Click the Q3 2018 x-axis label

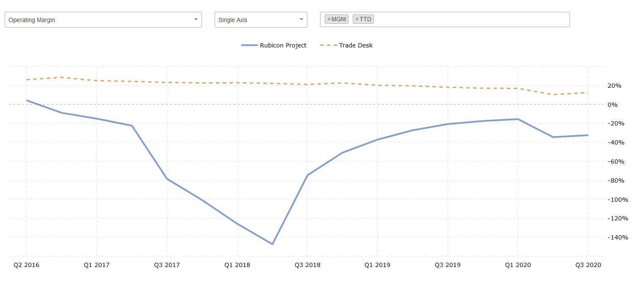307,265
